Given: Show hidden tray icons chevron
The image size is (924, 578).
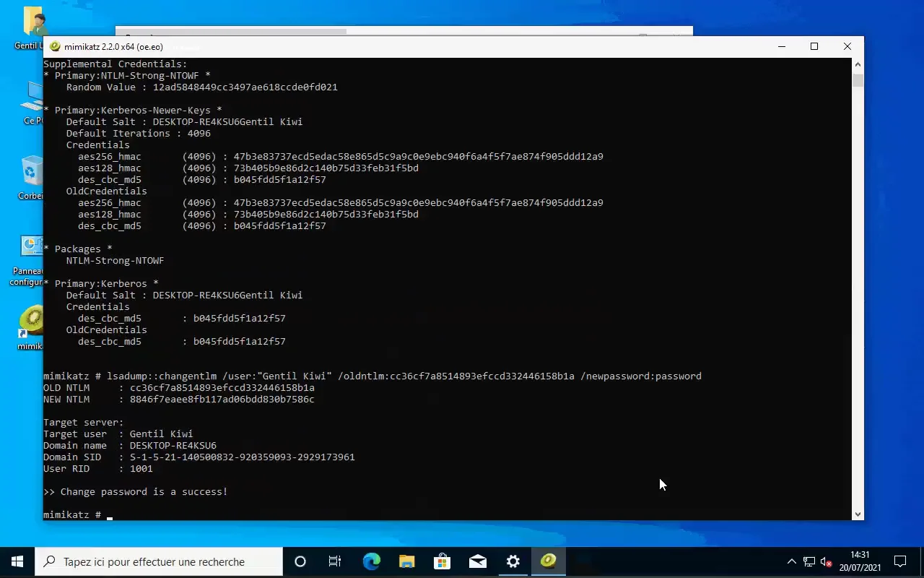Looking at the screenshot, I should click(791, 561).
